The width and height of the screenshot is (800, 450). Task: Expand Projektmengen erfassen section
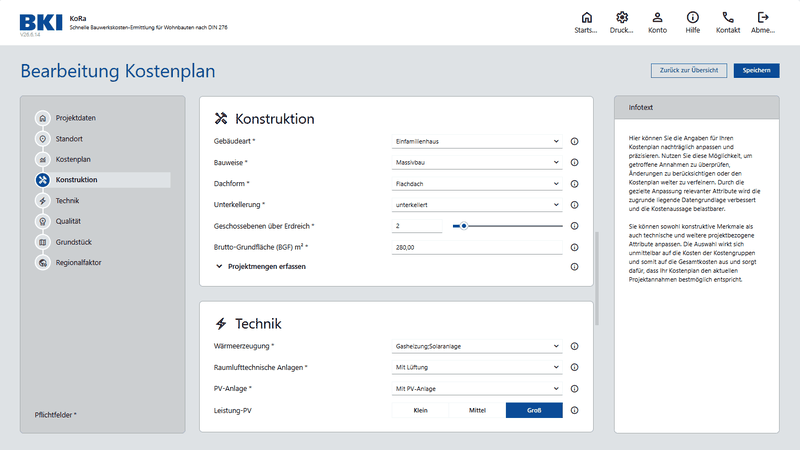[261, 266]
